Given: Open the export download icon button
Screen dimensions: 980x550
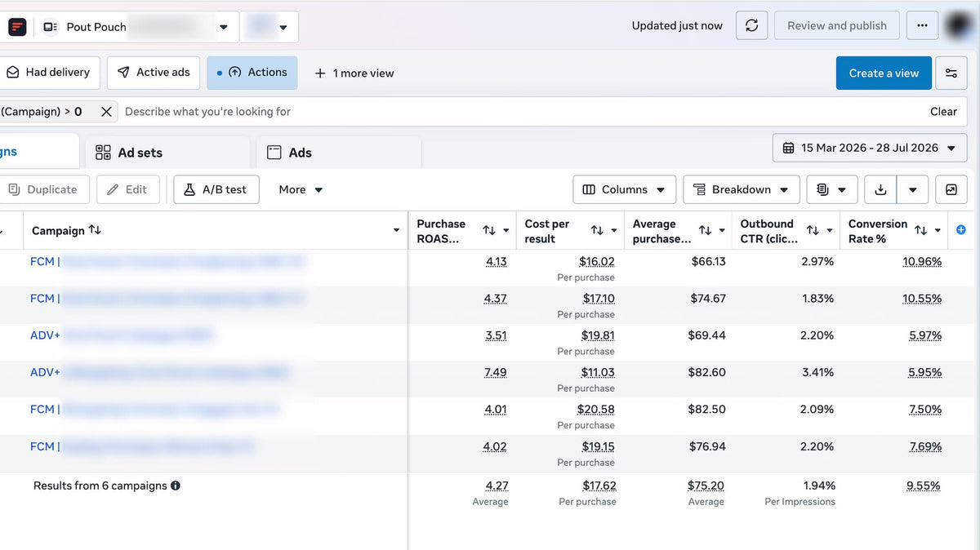Looking at the screenshot, I should click(880, 189).
